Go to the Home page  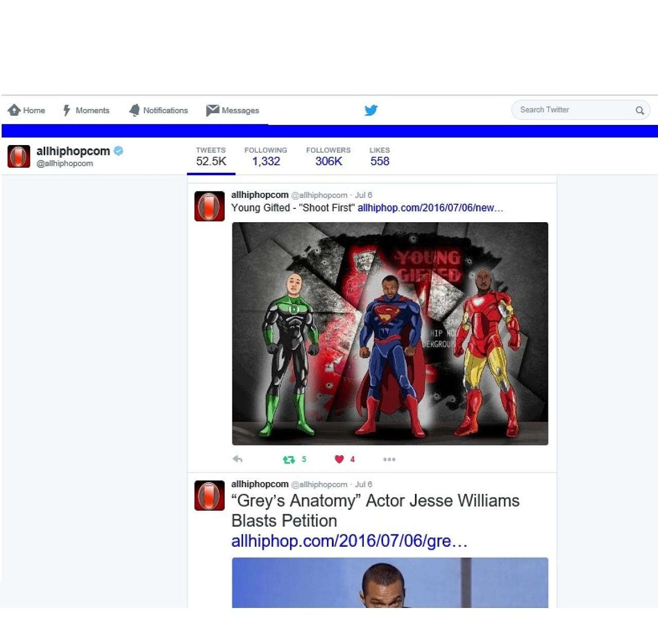point(27,111)
